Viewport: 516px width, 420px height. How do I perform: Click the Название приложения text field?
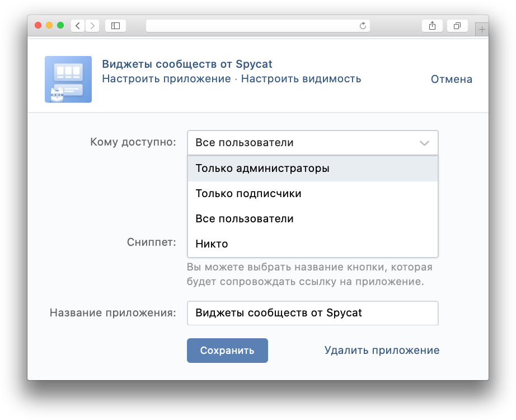click(x=312, y=313)
